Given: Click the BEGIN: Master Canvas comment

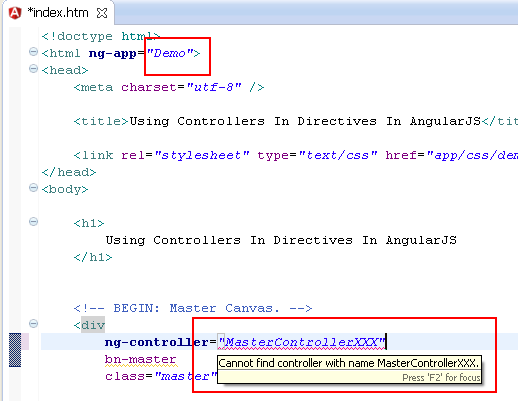Looking at the screenshot, I should coord(193,308).
